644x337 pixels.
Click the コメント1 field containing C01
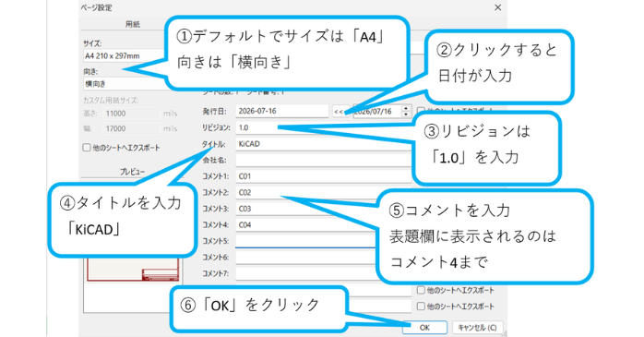(x=324, y=176)
